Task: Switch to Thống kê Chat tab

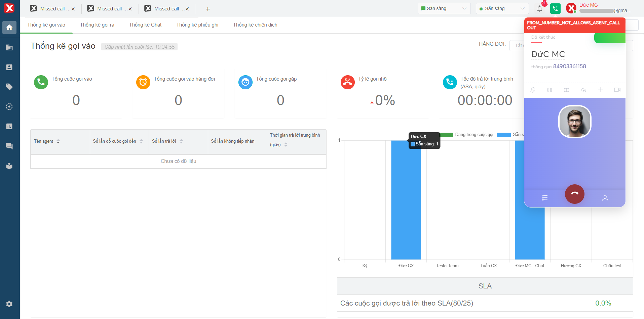Action: tap(145, 25)
